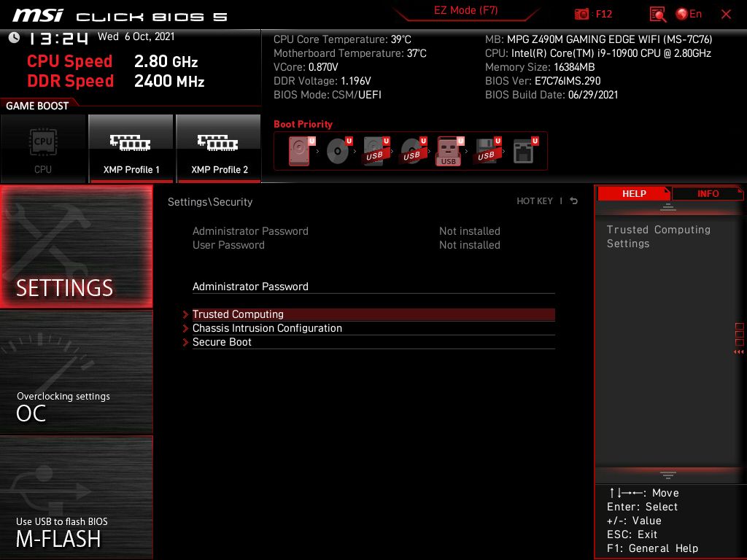Click the Memory Size 16384MB text
The height and width of the screenshot is (560, 747).
[x=540, y=67]
